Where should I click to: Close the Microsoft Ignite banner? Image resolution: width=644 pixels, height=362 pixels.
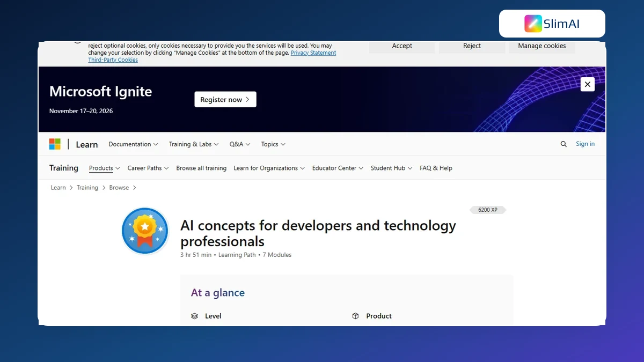588,84
